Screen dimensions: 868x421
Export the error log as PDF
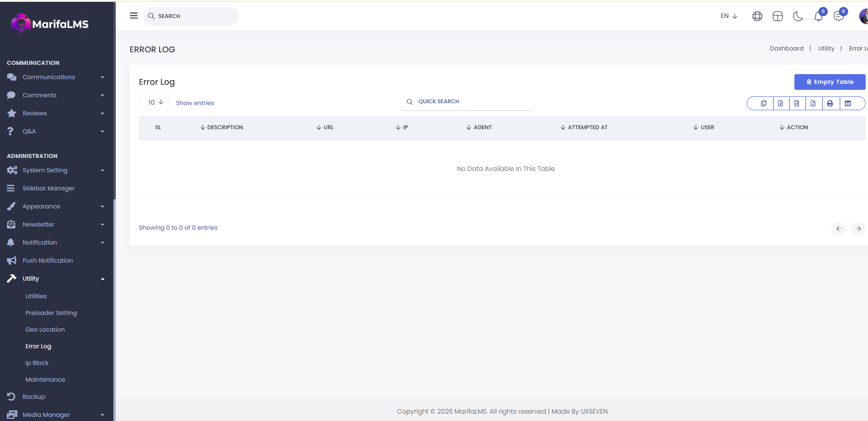813,103
